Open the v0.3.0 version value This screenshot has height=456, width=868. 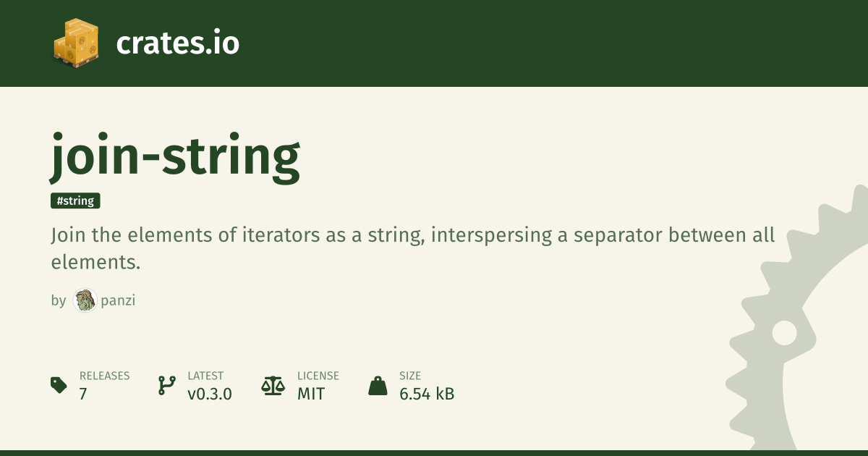click(x=210, y=394)
